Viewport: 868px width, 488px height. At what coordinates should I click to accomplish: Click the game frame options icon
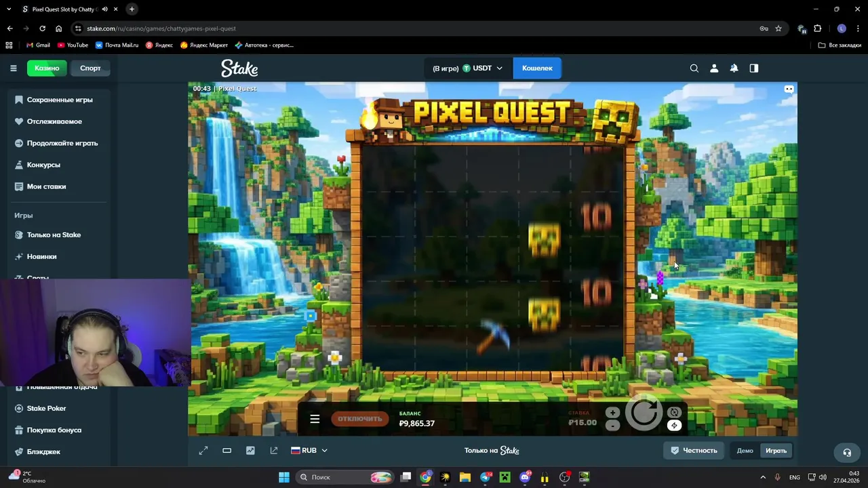click(x=789, y=89)
